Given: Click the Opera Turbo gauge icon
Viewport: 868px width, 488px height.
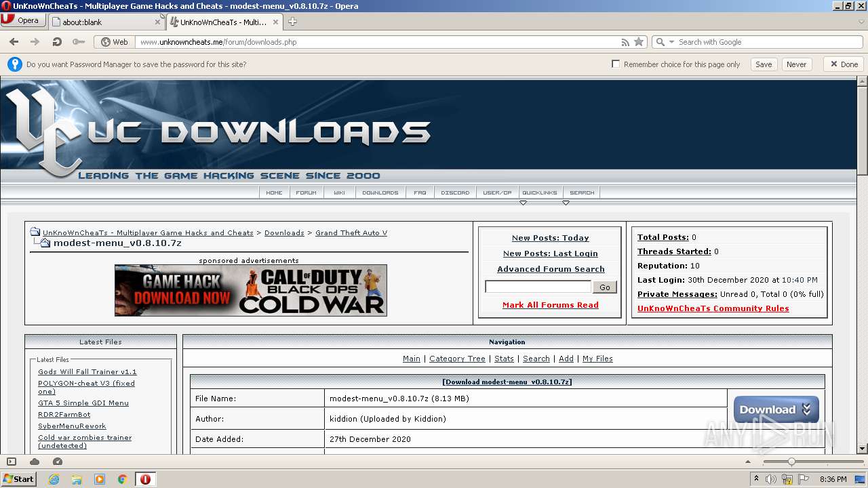Looking at the screenshot, I should coord(58,462).
